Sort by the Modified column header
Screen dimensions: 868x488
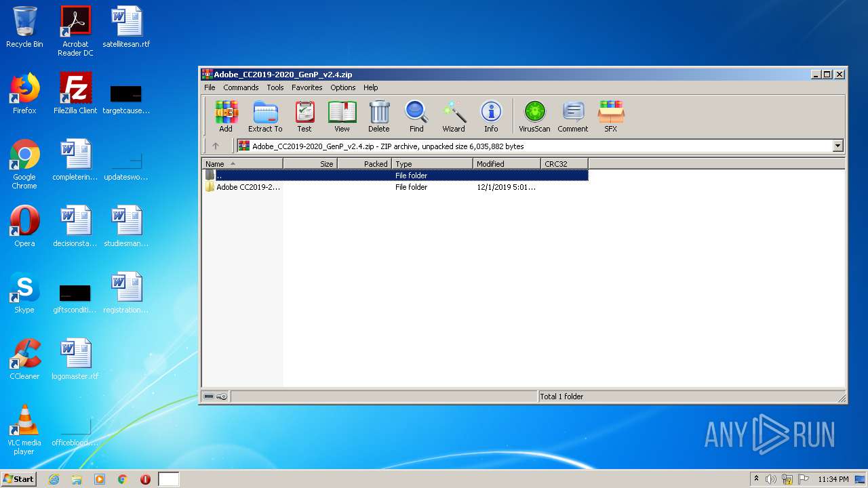click(507, 163)
